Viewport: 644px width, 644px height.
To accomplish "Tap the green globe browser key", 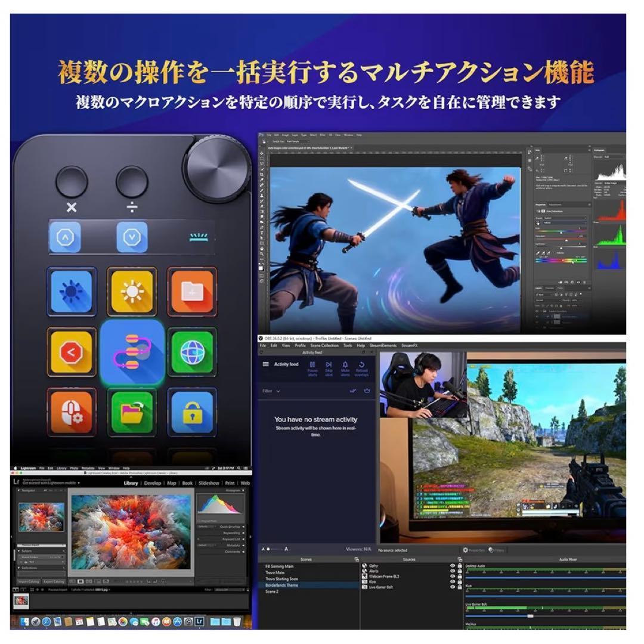I will point(192,352).
